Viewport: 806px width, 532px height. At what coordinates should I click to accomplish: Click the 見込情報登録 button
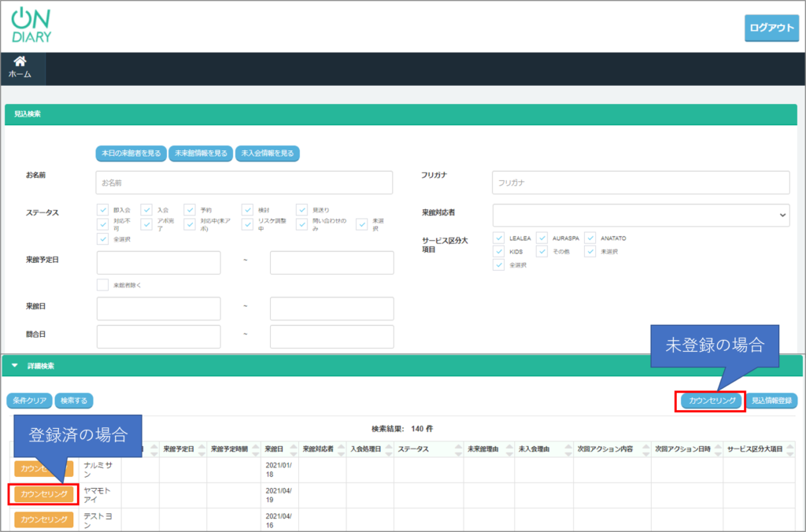[x=771, y=401]
